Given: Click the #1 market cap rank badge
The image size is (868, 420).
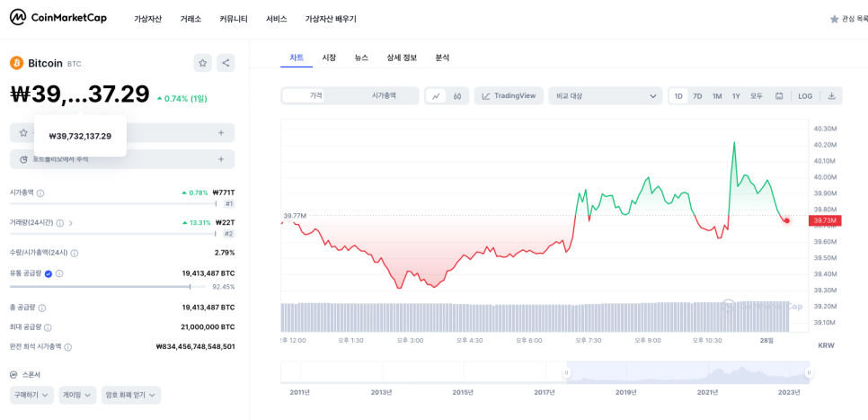Looking at the screenshot, I should click(x=229, y=204).
